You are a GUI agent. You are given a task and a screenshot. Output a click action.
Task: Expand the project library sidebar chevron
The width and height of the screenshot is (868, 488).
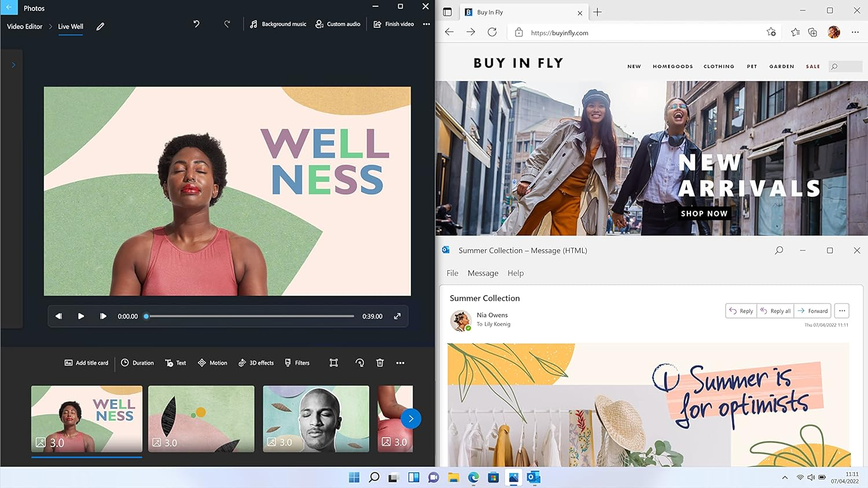(x=13, y=65)
